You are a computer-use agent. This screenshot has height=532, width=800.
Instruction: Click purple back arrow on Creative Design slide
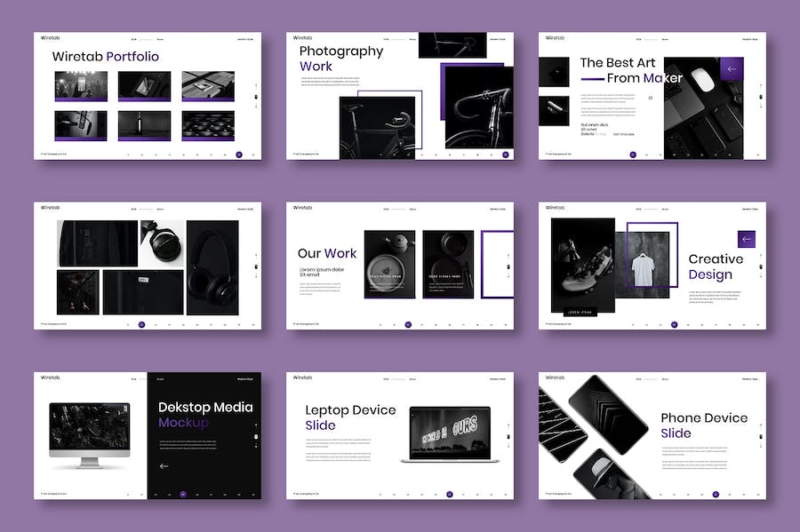tap(746, 239)
